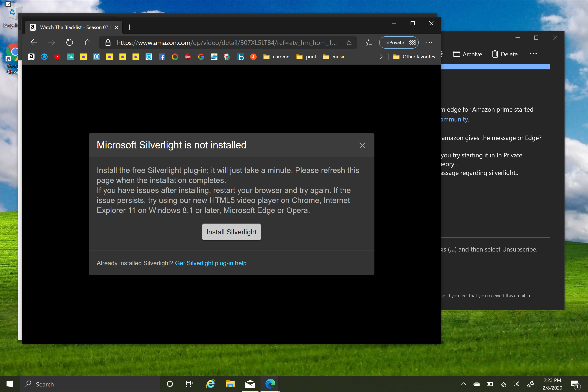Open the community link in Mail message

click(454, 119)
